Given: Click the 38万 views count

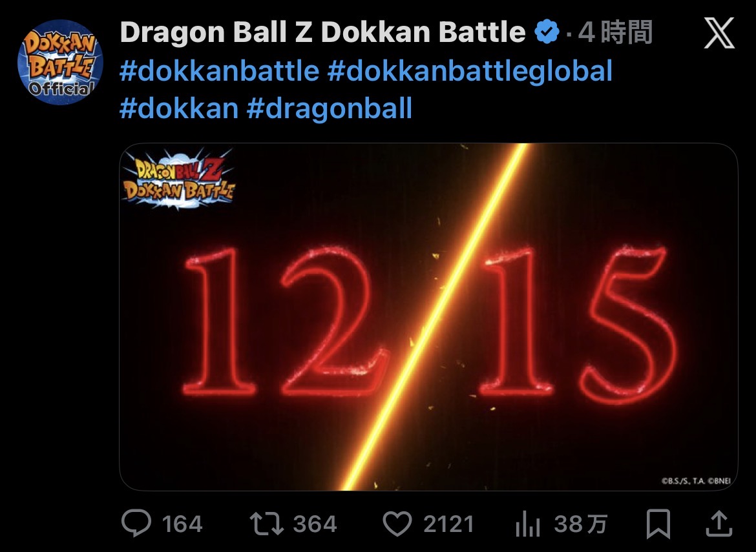Looking at the screenshot, I should pos(580,524).
